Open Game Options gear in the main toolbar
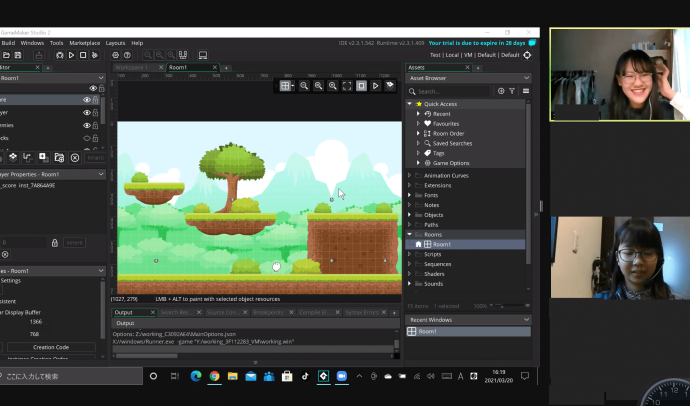690x406 pixels. [115, 55]
